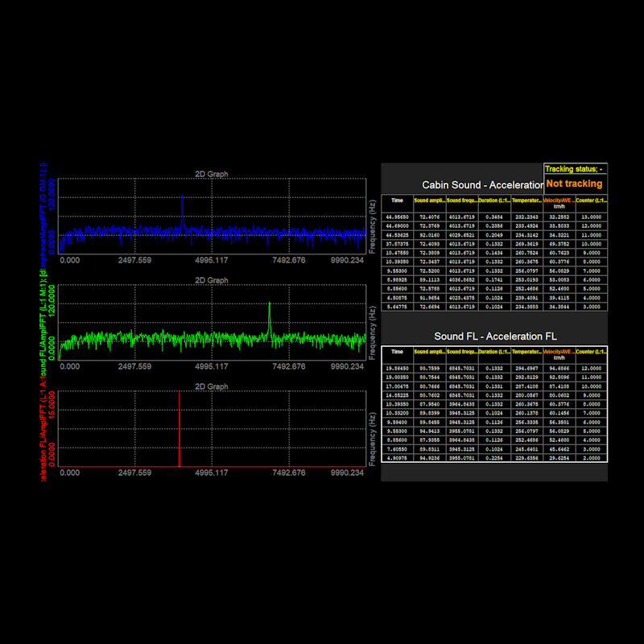The image size is (644, 644).
Task: Click sound frequency cell 4036.8652
Action: 462,279
